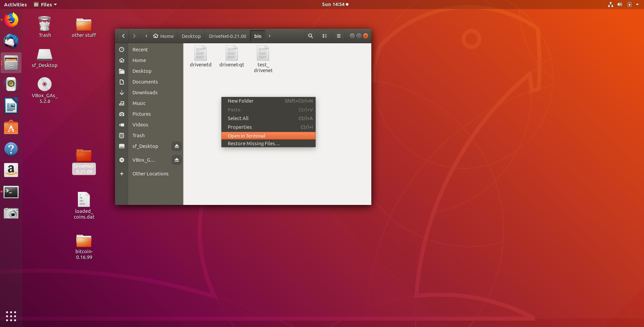Open Downloads in the sidebar

coord(149,93)
